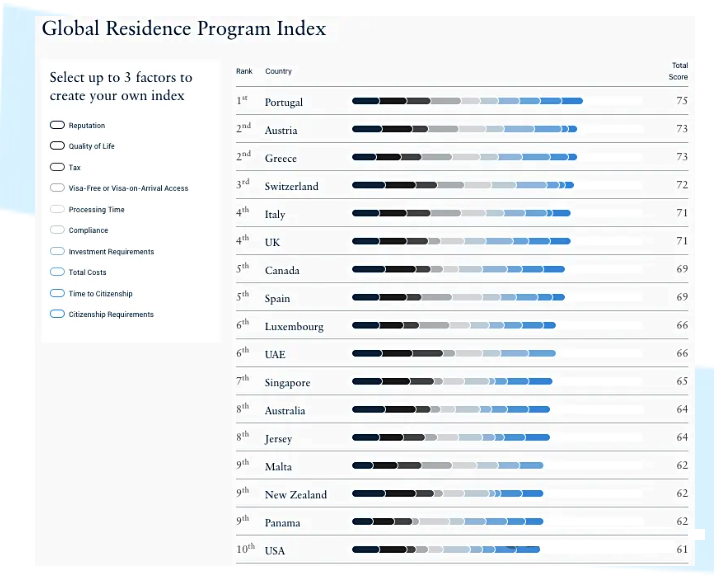Open the Austria row
The image size is (714, 575).
point(462,129)
